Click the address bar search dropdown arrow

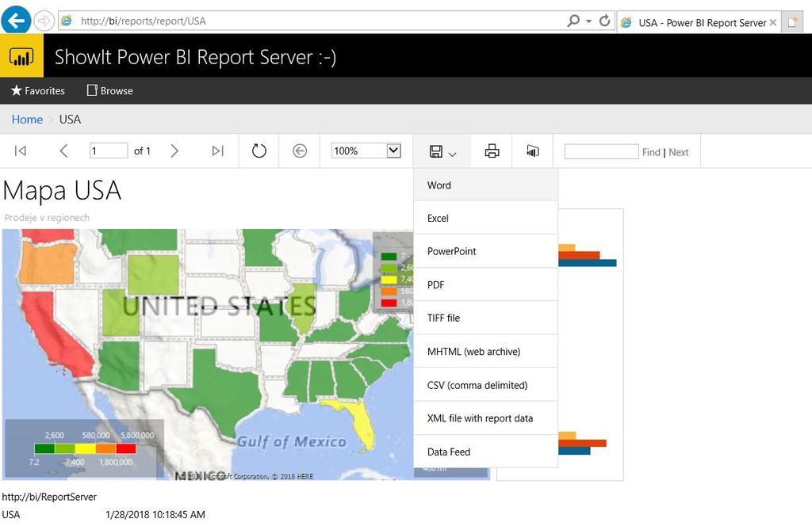pos(589,21)
